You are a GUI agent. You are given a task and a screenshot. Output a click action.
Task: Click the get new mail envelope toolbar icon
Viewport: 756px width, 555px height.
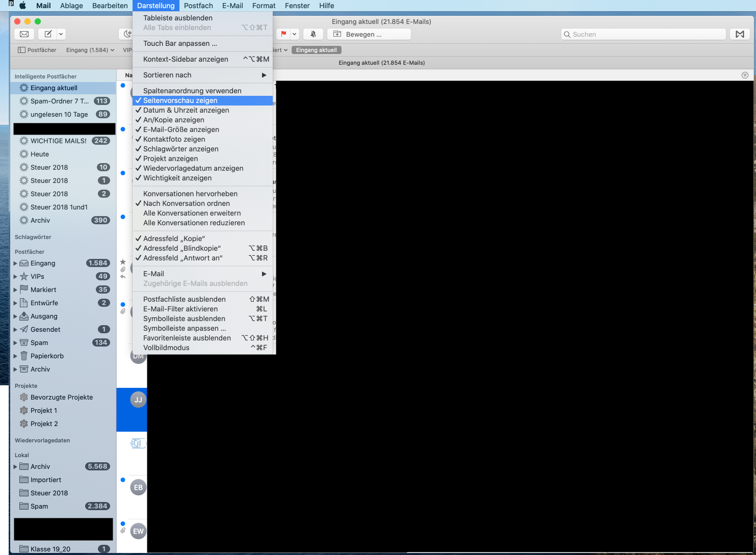pos(24,34)
